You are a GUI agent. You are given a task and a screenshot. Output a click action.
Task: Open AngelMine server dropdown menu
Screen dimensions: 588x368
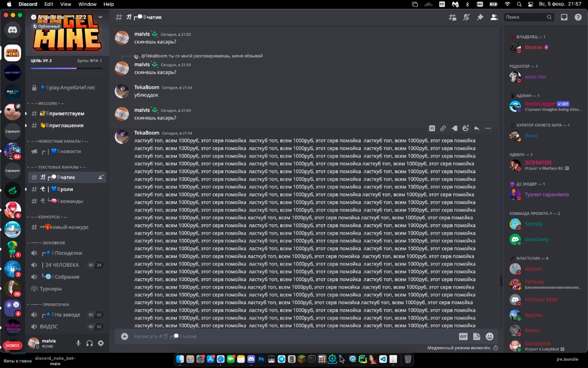tap(100, 17)
